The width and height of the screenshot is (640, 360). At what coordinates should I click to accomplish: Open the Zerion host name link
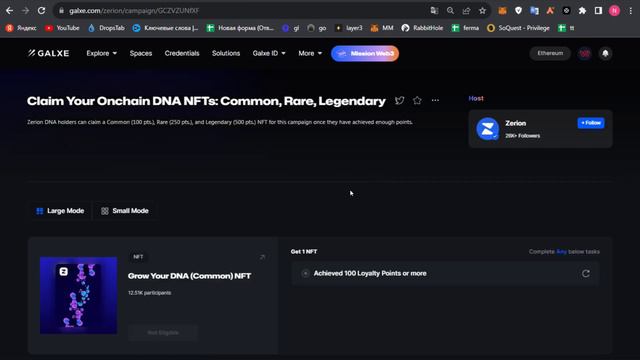click(516, 123)
